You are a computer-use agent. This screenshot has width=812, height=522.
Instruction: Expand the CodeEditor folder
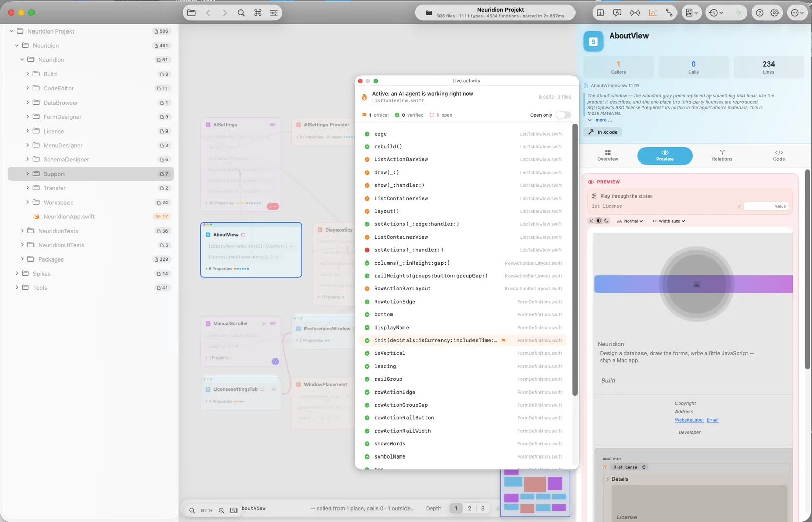click(x=27, y=88)
